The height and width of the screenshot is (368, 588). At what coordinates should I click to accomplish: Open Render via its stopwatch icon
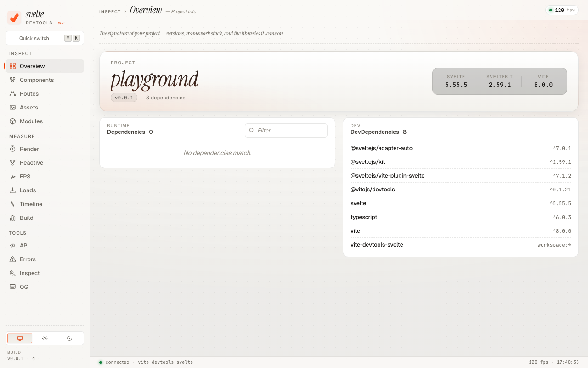[x=12, y=149]
